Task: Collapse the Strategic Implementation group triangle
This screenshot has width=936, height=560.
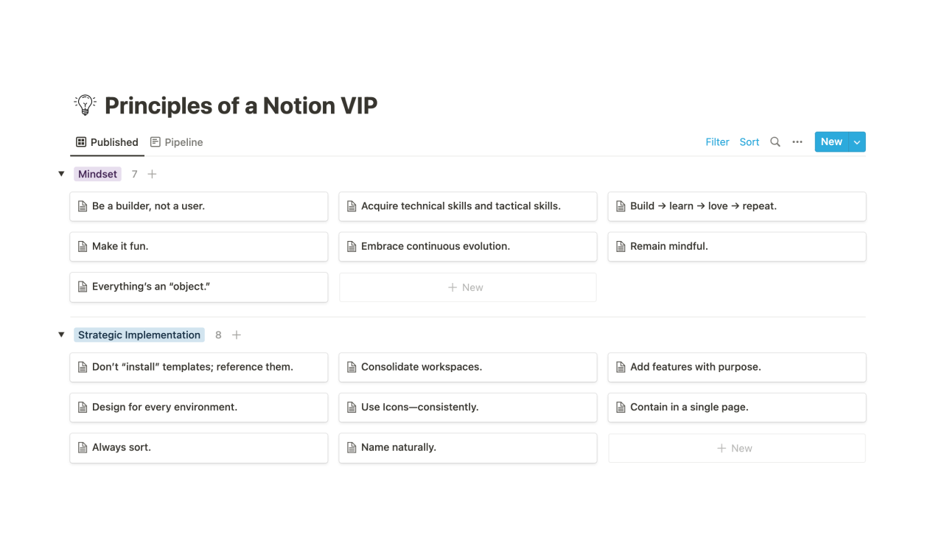Action: click(61, 335)
